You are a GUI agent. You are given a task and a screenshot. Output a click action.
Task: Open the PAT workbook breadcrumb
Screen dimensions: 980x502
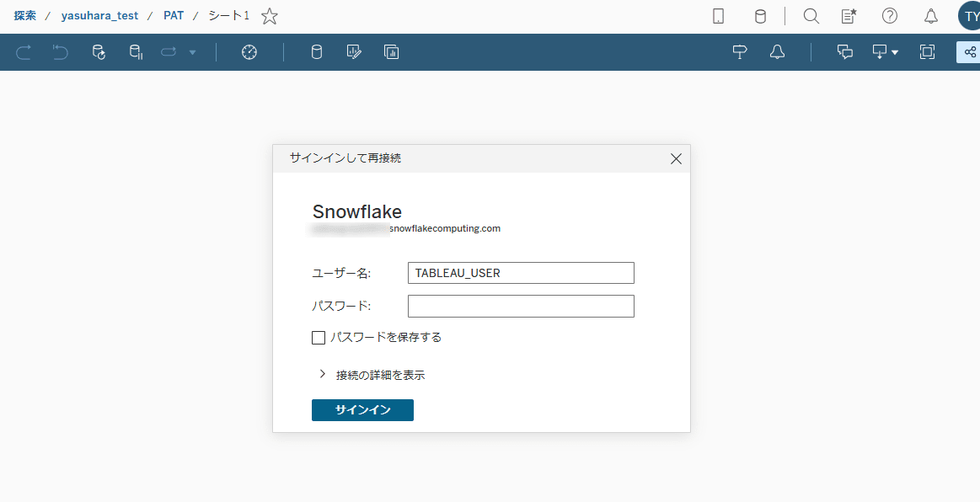click(174, 16)
